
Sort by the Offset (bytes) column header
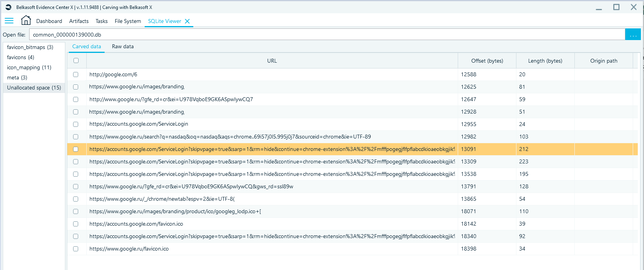[x=487, y=61]
